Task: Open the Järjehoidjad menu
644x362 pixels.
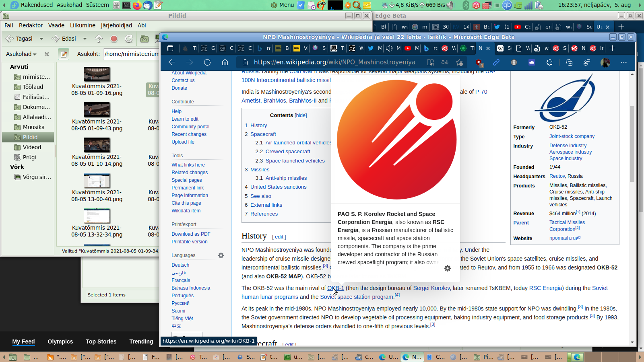Action: [x=116, y=25]
